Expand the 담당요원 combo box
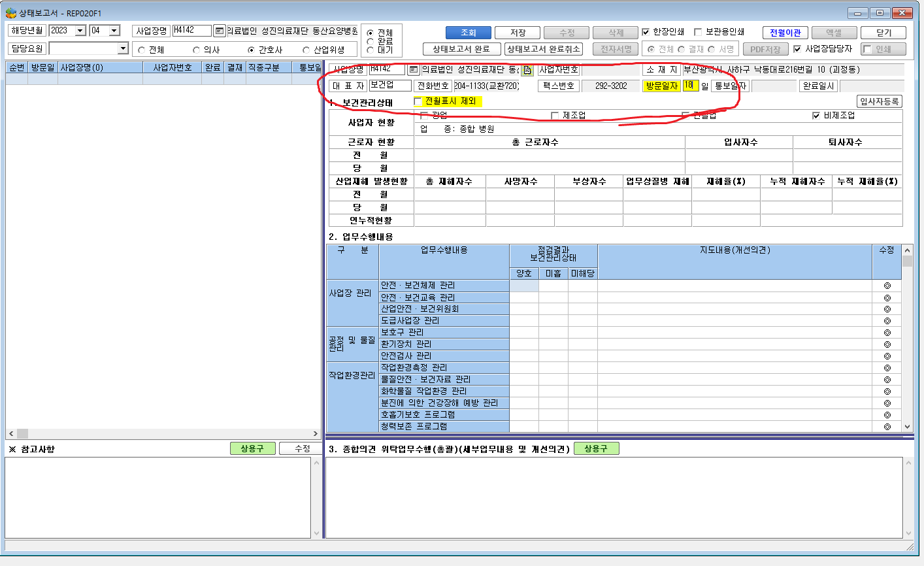Screen dimensions: 924x566 123,49
